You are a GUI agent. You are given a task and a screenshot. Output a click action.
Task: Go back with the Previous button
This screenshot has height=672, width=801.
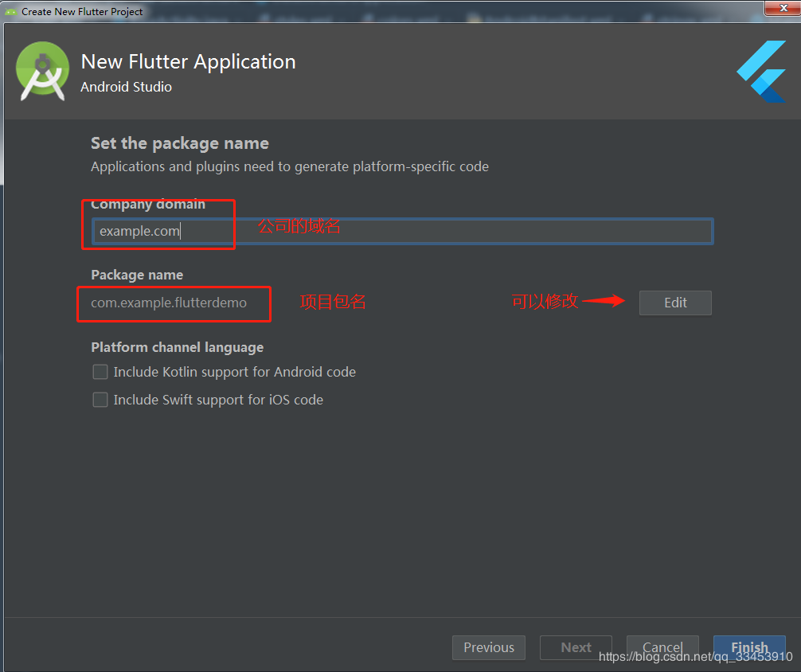click(x=489, y=647)
